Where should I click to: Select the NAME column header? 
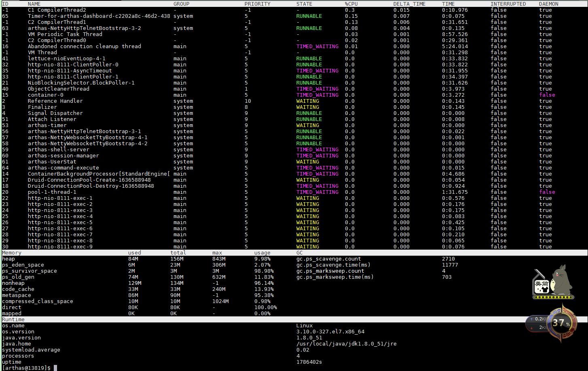(34, 4)
